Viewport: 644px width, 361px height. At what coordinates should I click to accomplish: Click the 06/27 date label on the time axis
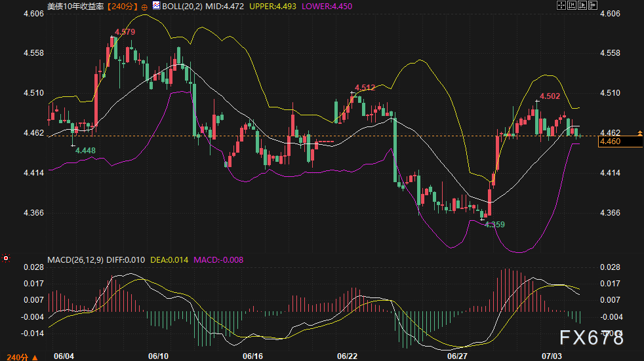click(457, 356)
